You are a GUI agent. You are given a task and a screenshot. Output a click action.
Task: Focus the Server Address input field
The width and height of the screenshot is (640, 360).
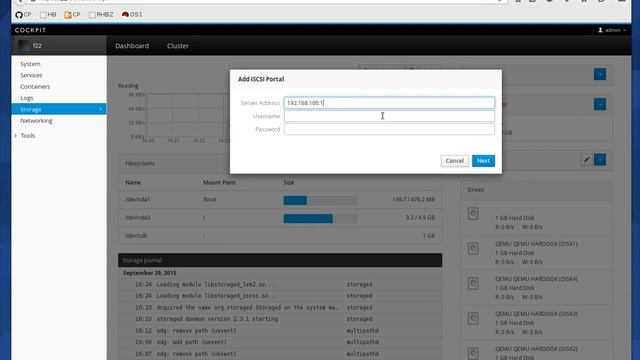389,103
